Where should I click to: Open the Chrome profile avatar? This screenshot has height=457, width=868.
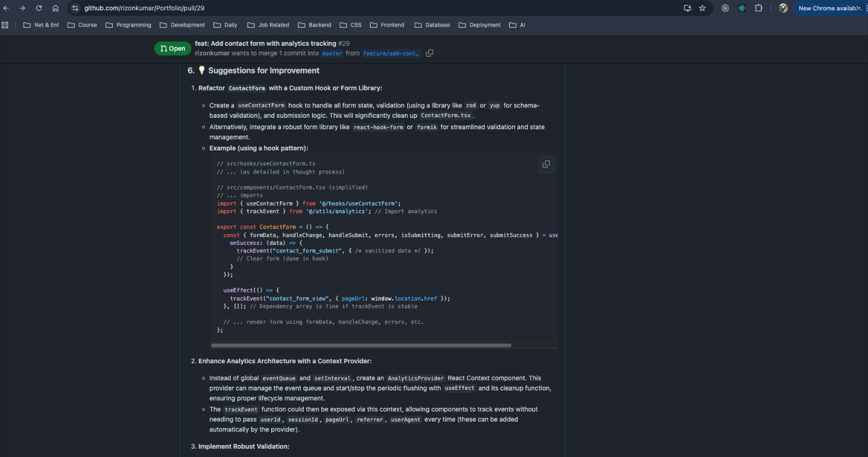point(783,8)
